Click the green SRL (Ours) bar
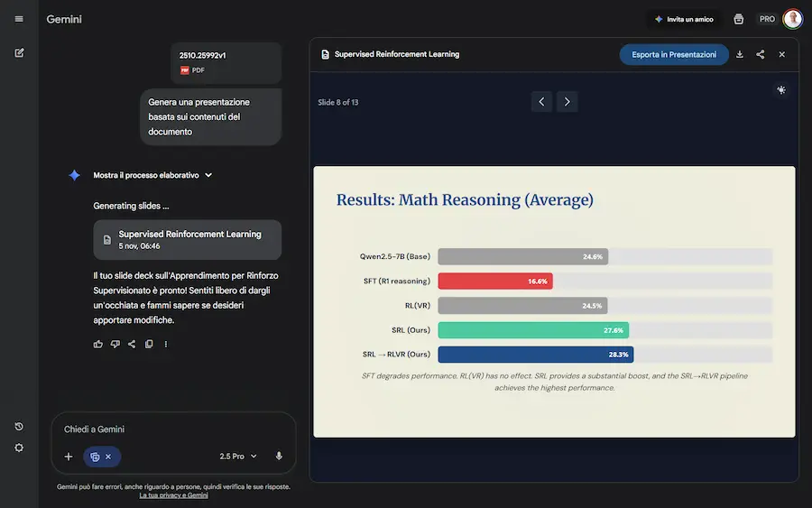Screen dimensions: 812x508 coord(532,330)
